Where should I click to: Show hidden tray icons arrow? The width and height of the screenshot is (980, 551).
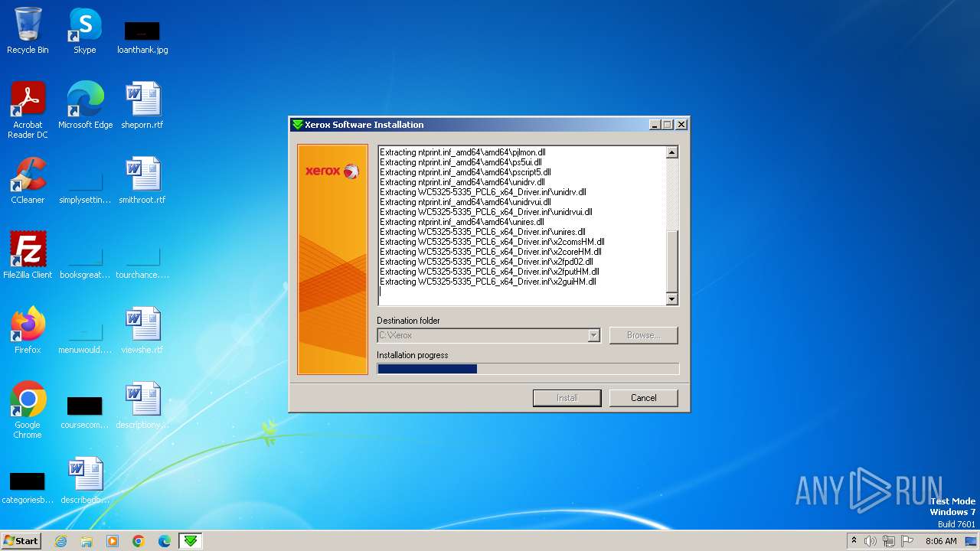[854, 541]
